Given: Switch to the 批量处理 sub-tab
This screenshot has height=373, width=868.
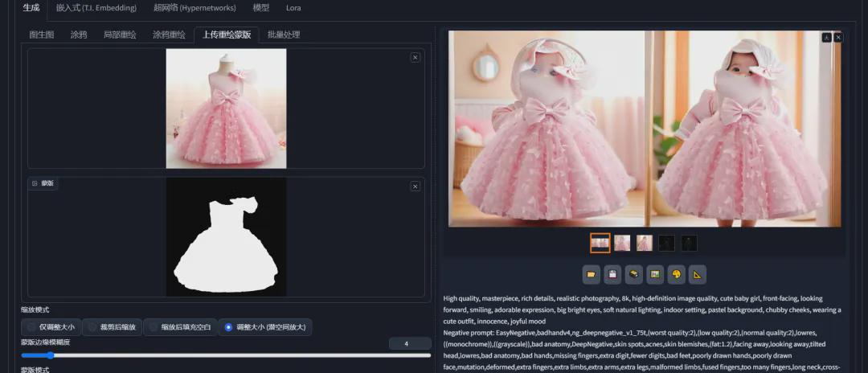Looking at the screenshot, I should 284,35.
